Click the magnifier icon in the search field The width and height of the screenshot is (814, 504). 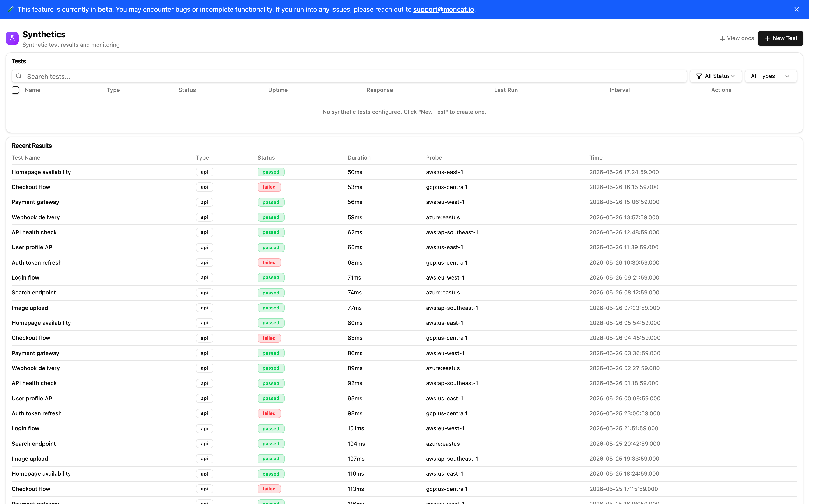pos(19,76)
